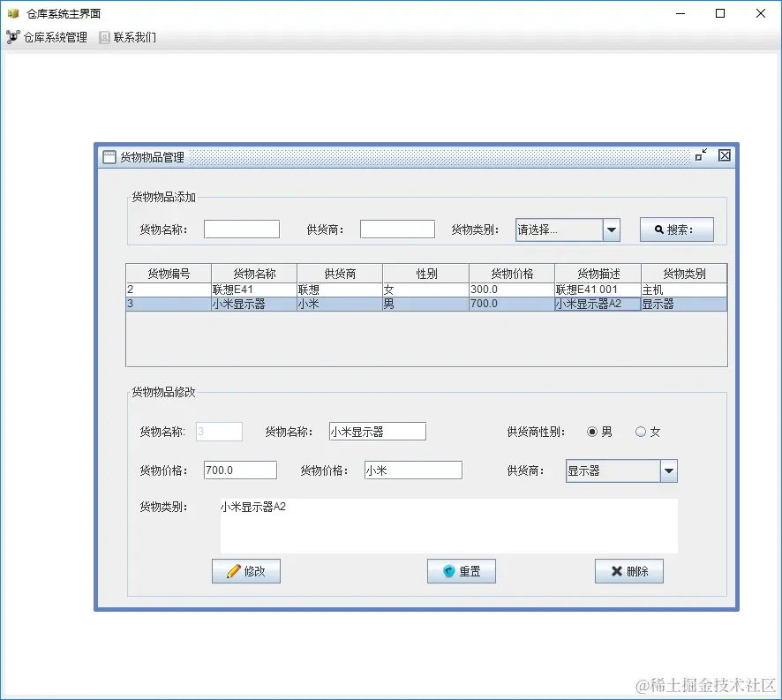Minimize the 仓库系统主界面 main window
782x700 pixels.
[x=680, y=13]
